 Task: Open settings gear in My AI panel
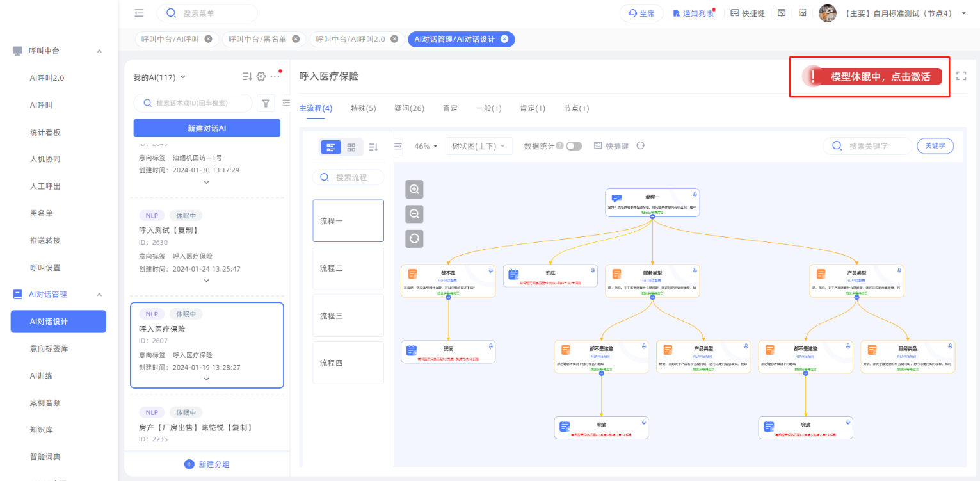(261, 77)
